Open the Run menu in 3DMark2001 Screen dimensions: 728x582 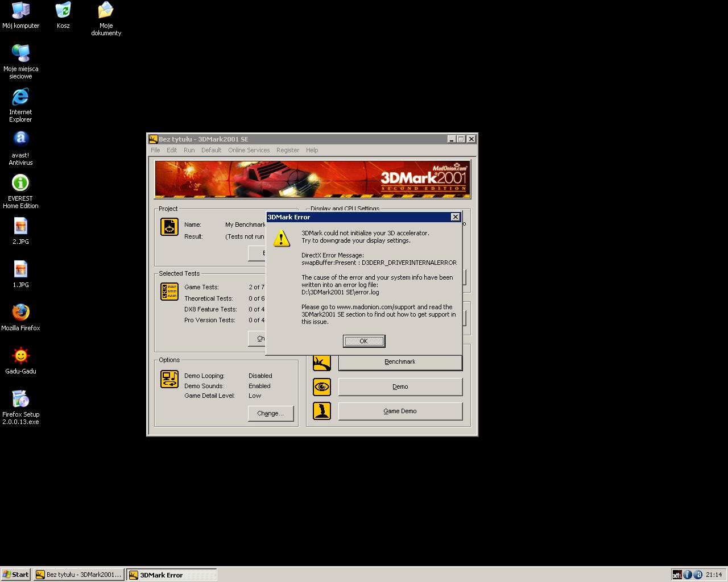(189, 150)
